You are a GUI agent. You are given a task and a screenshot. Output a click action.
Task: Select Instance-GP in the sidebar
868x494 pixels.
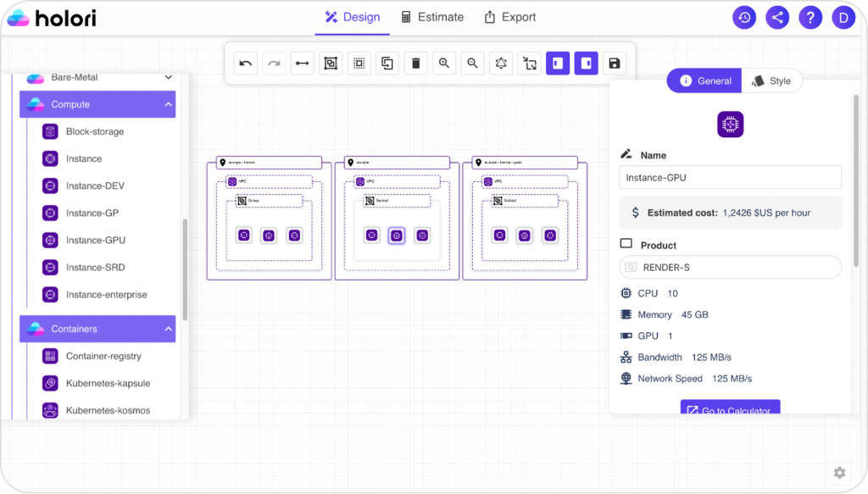[x=92, y=213]
